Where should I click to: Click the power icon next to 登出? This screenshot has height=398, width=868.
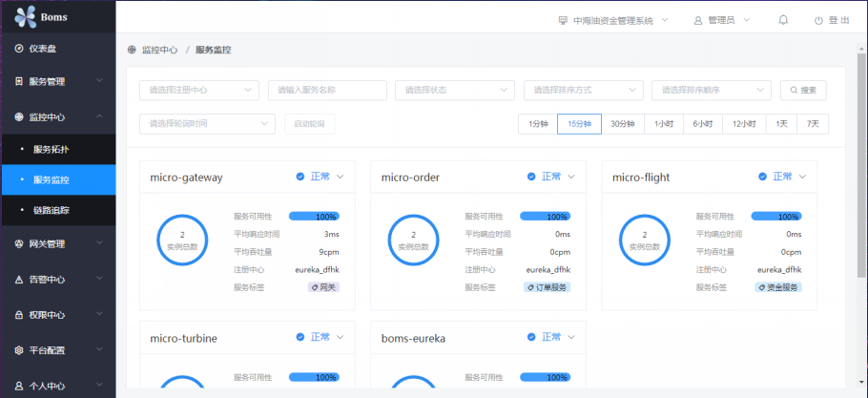coord(818,20)
